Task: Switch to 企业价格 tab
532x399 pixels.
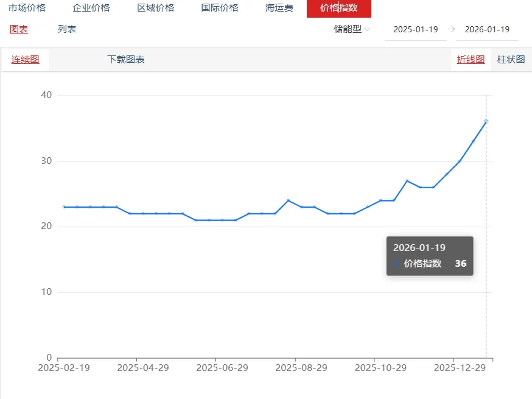Action: click(x=91, y=8)
